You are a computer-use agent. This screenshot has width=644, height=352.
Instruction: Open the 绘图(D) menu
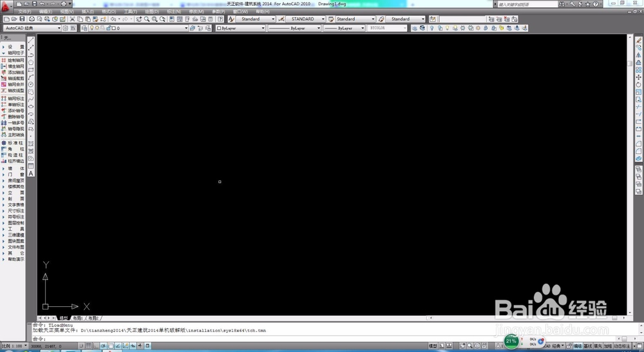pyautogui.click(x=152, y=12)
